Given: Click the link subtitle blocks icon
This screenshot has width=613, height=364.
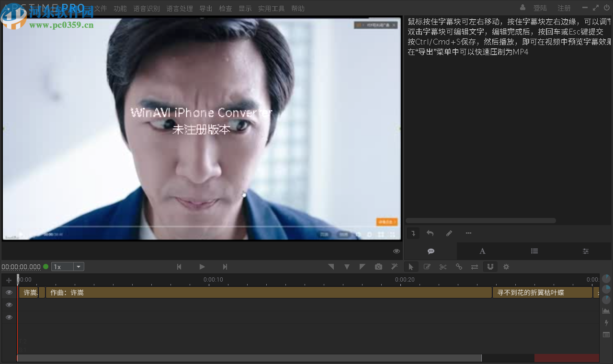Looking at the screenshot, I should (x=458, y=266).
